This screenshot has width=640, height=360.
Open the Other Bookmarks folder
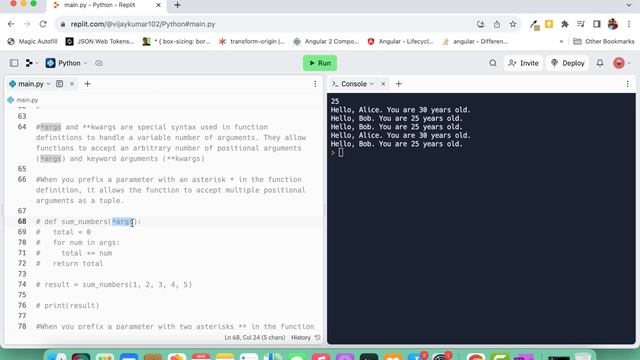(604, 41)
